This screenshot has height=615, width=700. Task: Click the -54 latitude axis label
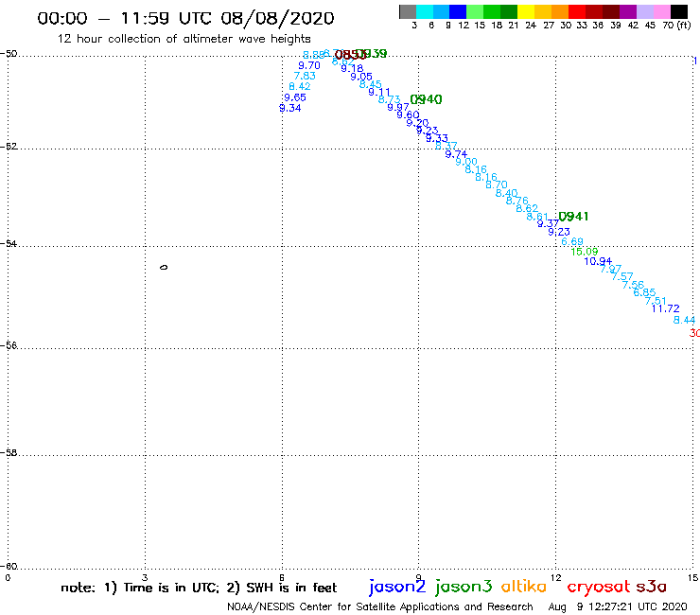click(x=9, y=244)
